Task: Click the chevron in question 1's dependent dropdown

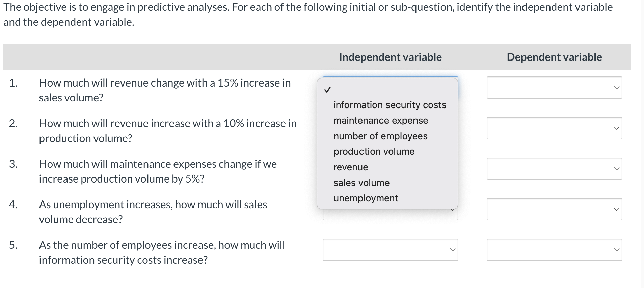Action: click(x=617, y=88)
